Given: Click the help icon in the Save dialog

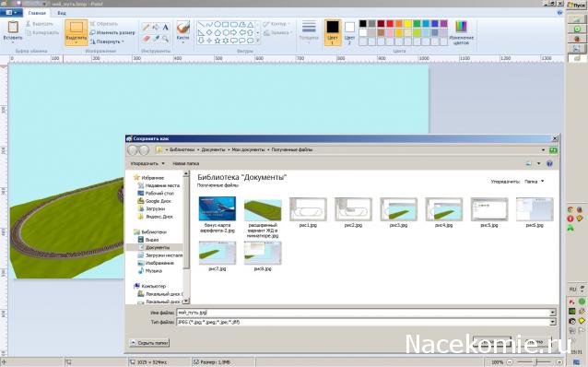Looking at the screenshot, I should [x=549, y=163].
